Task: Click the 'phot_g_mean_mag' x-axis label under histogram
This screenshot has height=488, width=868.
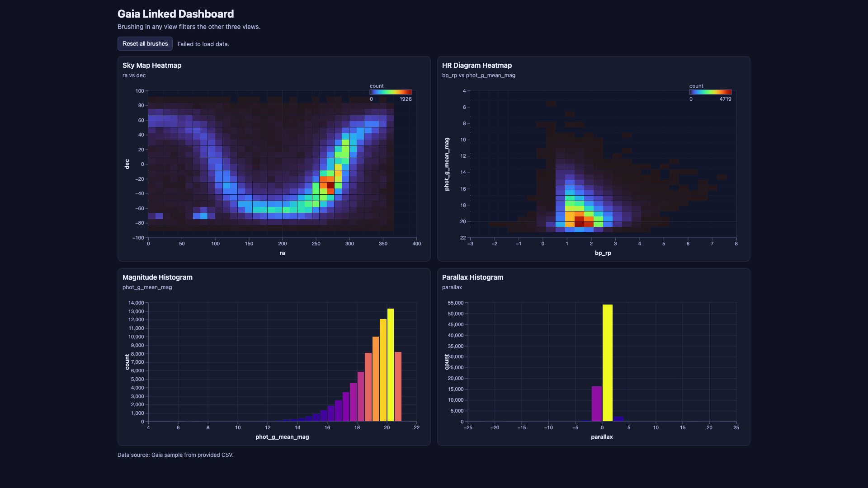Action: coord(282,437)
